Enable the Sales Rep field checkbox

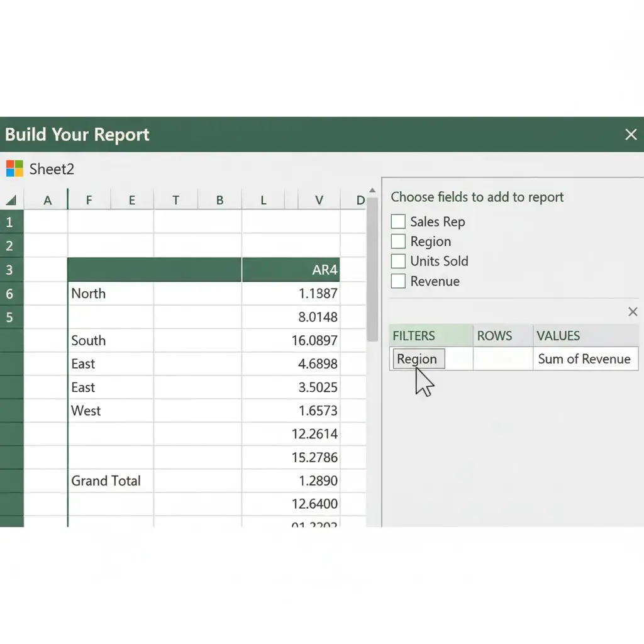pyautogui.click(x=397, y=221)
